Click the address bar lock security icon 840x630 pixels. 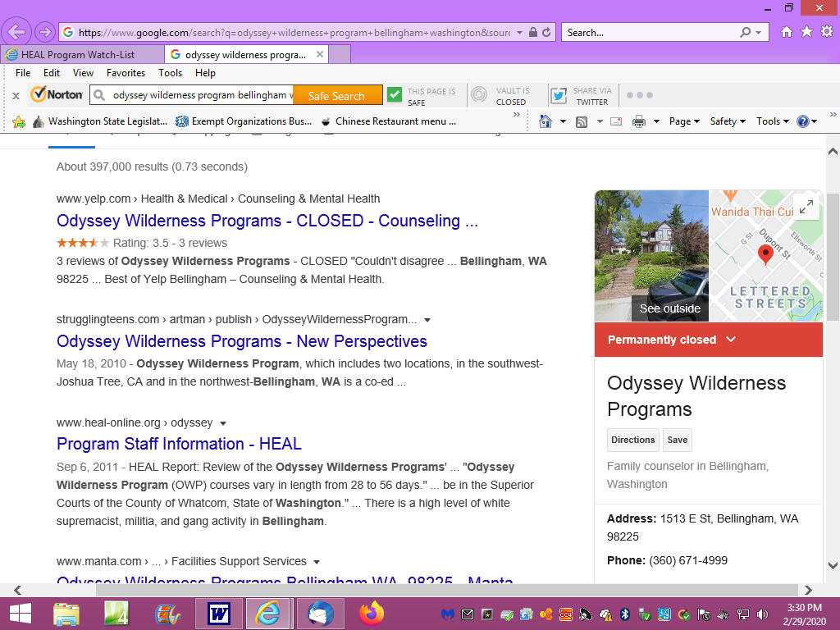[533, 33]
